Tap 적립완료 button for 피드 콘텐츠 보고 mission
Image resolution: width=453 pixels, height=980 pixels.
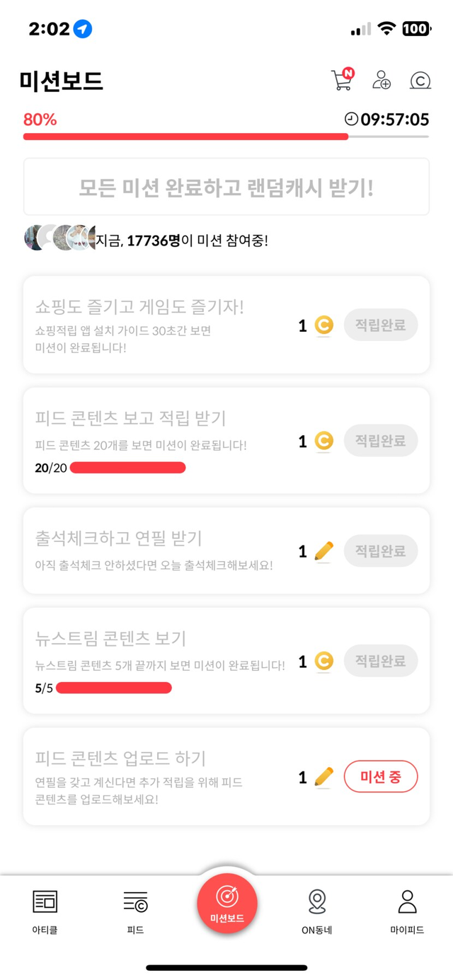click(381, 441)
